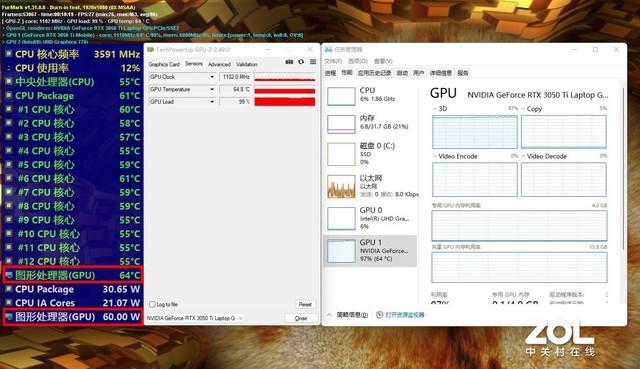Expand the 3D engine graph selector
Screen dimensions: 640x369
tap(435, 109)
